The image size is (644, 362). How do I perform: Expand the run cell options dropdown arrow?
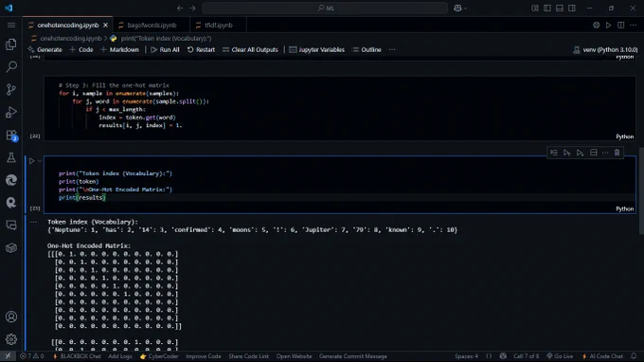[x=40, y=161]
